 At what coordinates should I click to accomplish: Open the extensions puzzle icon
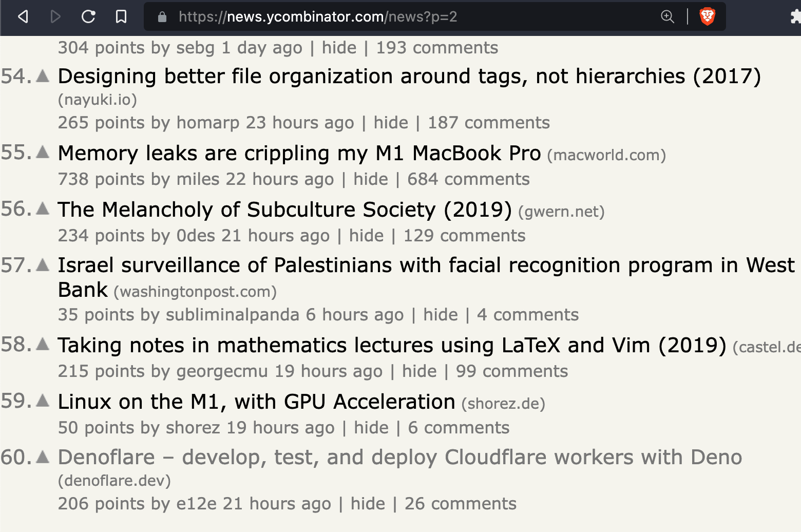click(x=795, y=17)
